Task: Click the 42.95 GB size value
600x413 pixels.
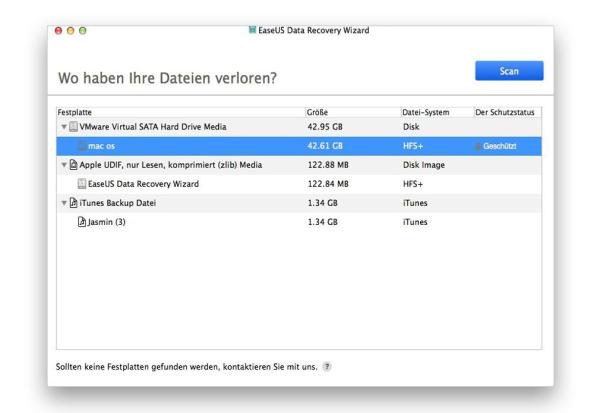Action: pyautogui.click(x=325, y=127)
